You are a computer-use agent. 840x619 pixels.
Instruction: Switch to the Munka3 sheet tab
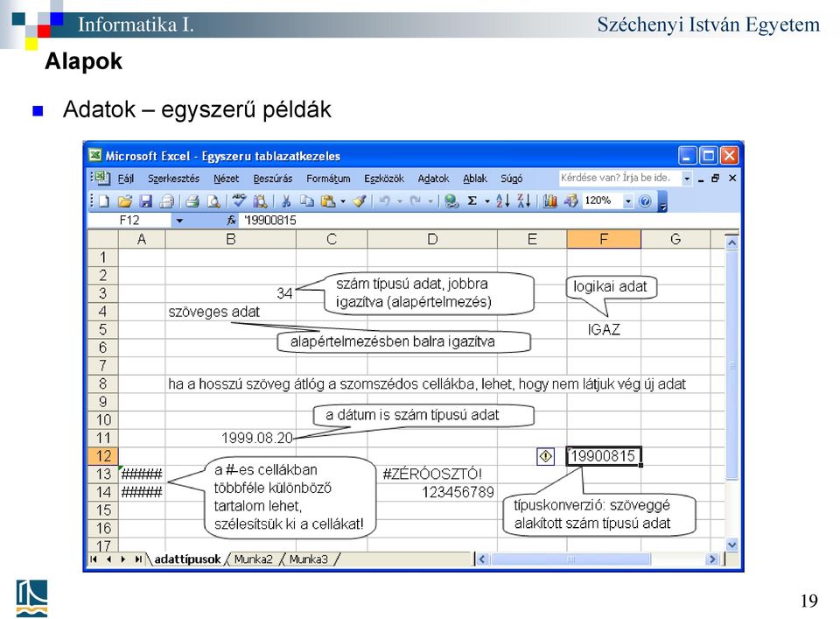click(309, 559)
